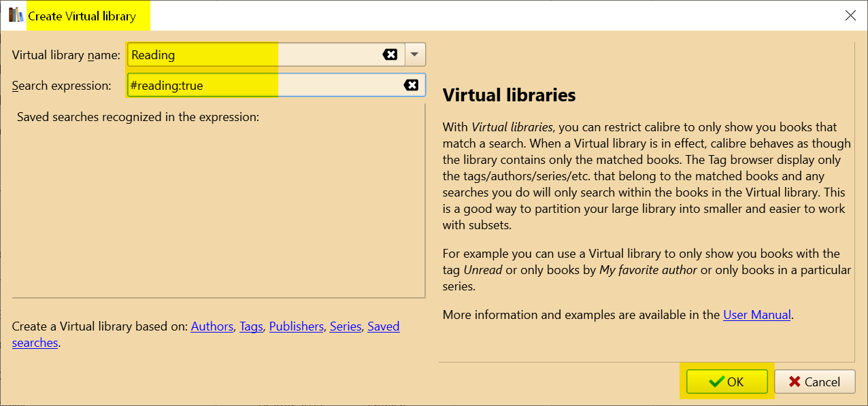Viewport: 868px width, 406px height.
Task: Open the Authors link
Action: coord(212,326)
